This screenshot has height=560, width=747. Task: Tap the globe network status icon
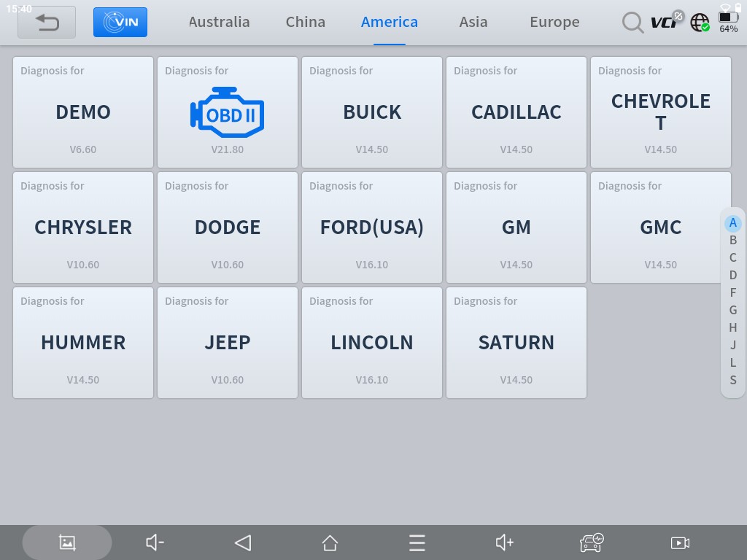[700, 23]
